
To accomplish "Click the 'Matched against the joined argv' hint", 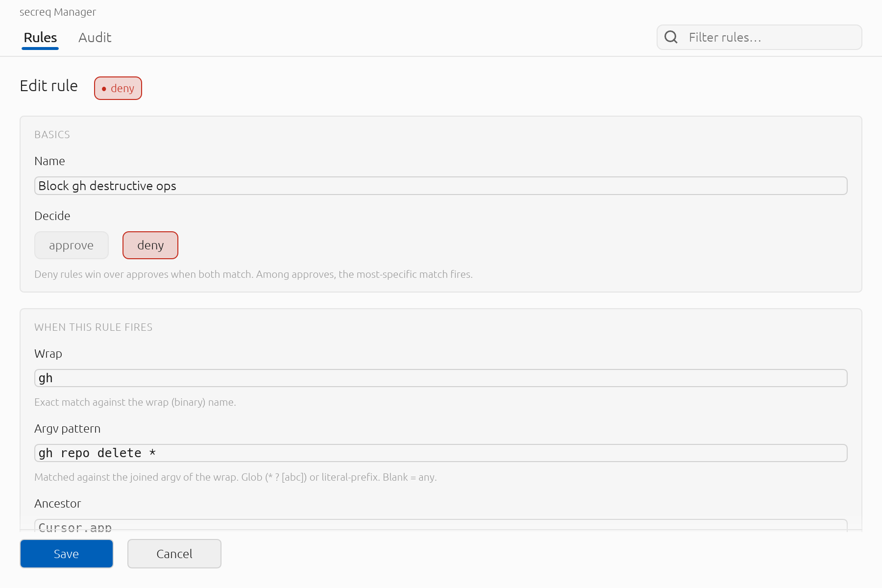I will click(x=236, y=477).
